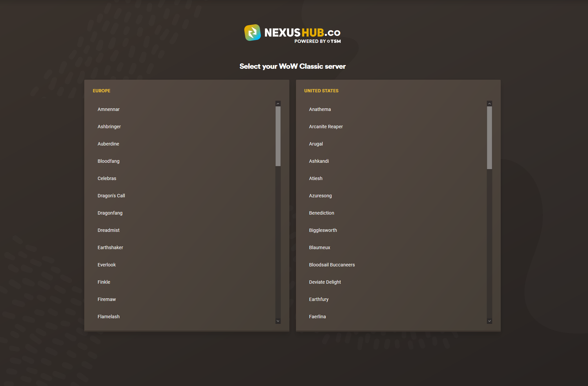This screenshot has width=588, height=386.
Task: Click the EUROPE region heading
Action: point(102,91)
